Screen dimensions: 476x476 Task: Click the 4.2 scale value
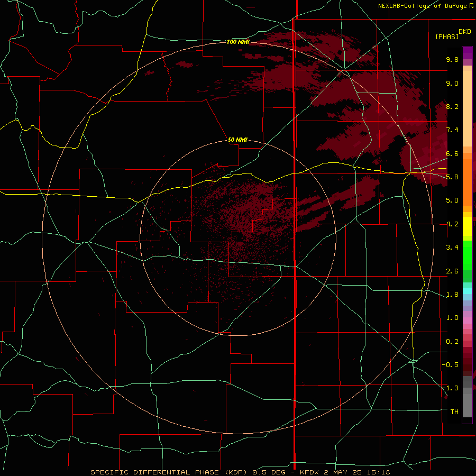[452, 224]
